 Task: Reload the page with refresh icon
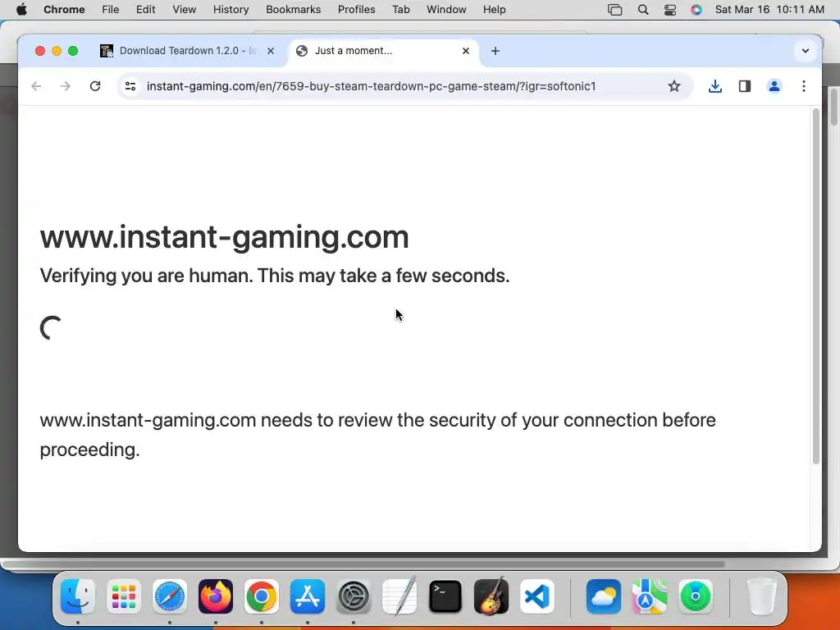(95, 86)
